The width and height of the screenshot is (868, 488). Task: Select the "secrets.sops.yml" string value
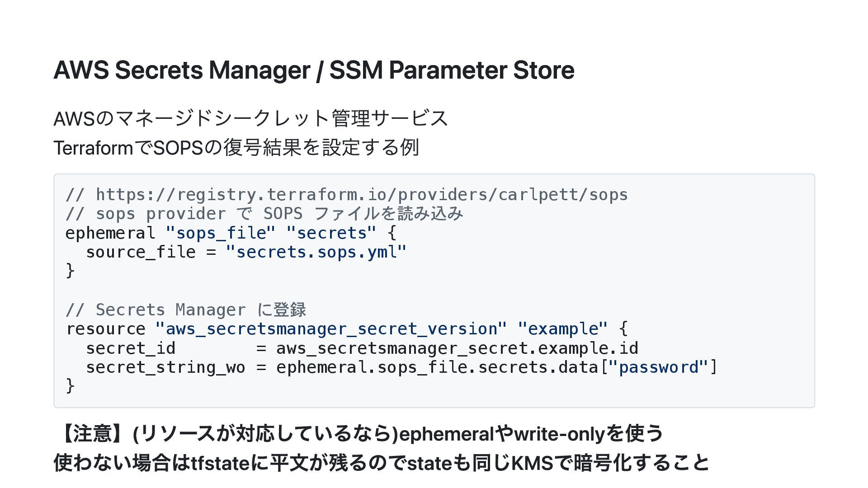click(x=316, y=252)
